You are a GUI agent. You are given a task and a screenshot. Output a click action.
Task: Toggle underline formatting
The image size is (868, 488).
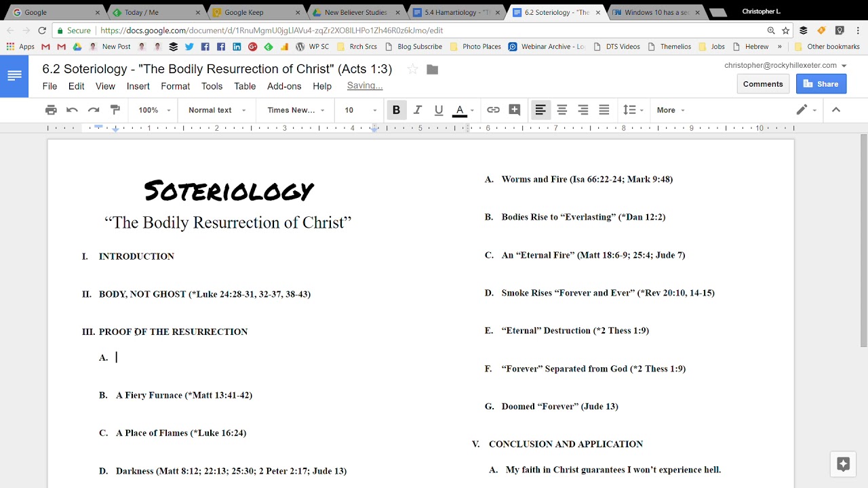[439, 110]
